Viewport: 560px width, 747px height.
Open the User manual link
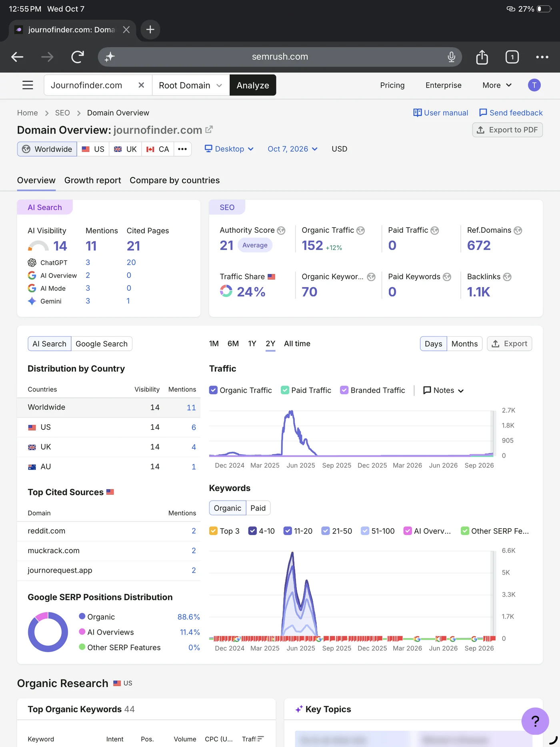440,113
